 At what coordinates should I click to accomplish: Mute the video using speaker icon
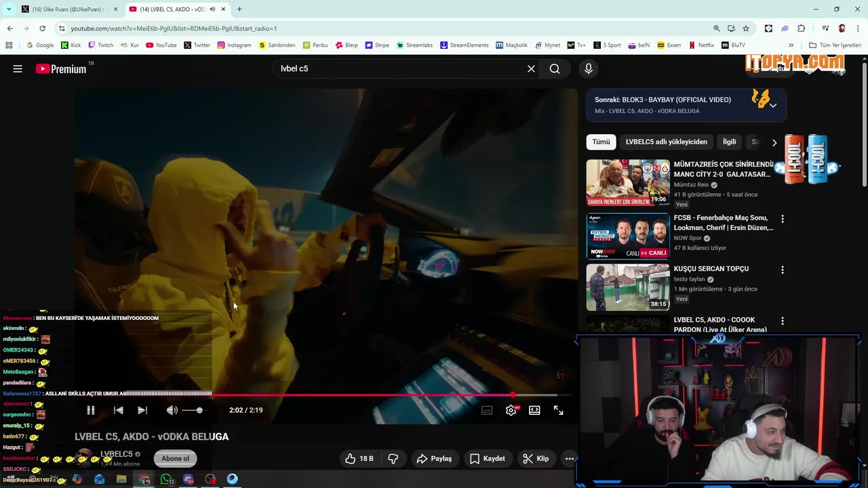[x=172, y=410]
